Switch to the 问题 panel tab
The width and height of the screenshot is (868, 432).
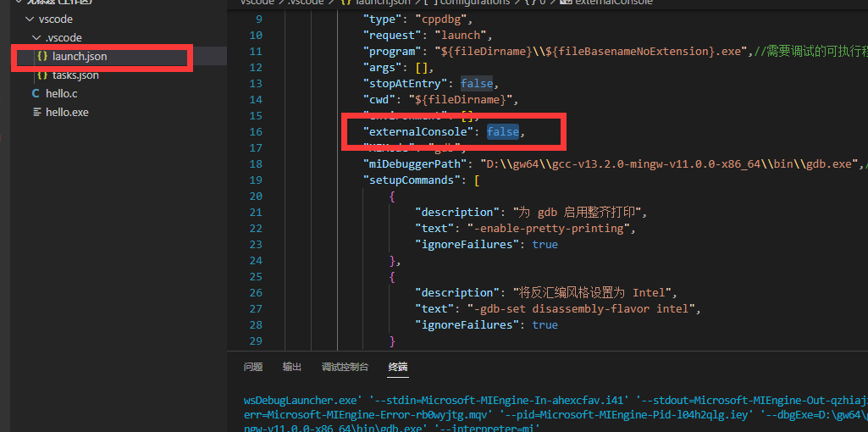(x=253, y=367)
